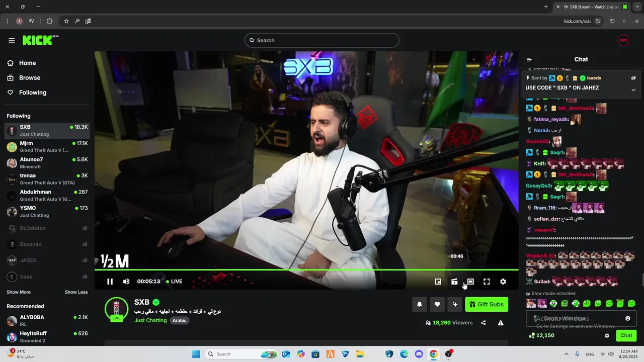Toggle the heart follow button for SXB
The height and width of the screenshot is (362, 644).
tap(437, 304)
